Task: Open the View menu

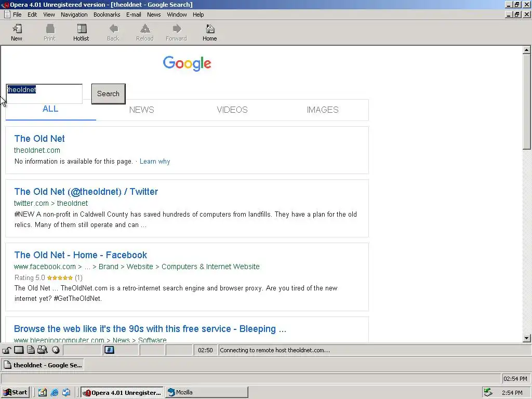Action: (49, 15)
